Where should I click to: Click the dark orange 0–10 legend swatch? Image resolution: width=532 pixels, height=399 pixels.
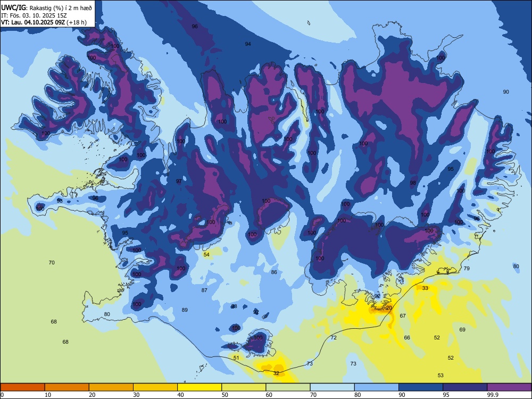[22, 387]
